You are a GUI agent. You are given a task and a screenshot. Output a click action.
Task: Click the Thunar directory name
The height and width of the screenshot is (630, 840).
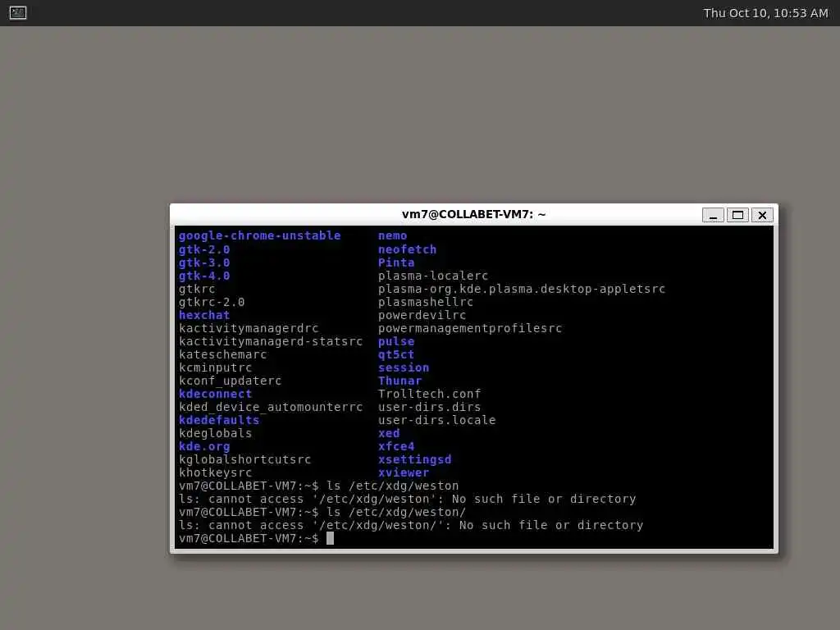pos(400,381)
